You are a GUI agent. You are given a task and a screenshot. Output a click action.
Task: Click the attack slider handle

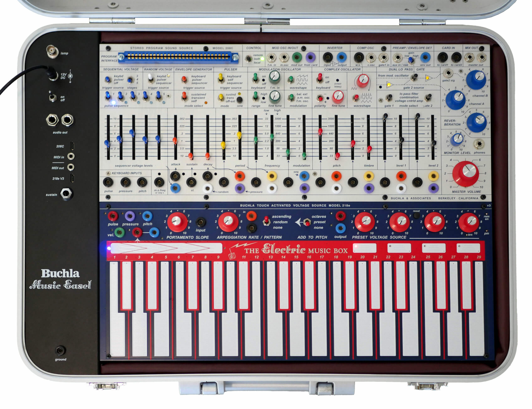pos(175,141)
